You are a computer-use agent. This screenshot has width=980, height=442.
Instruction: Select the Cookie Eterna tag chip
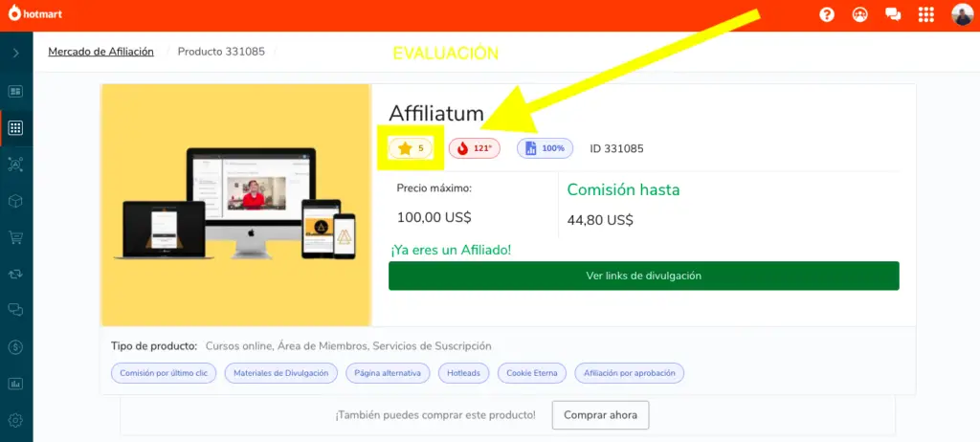pos(532,373)
